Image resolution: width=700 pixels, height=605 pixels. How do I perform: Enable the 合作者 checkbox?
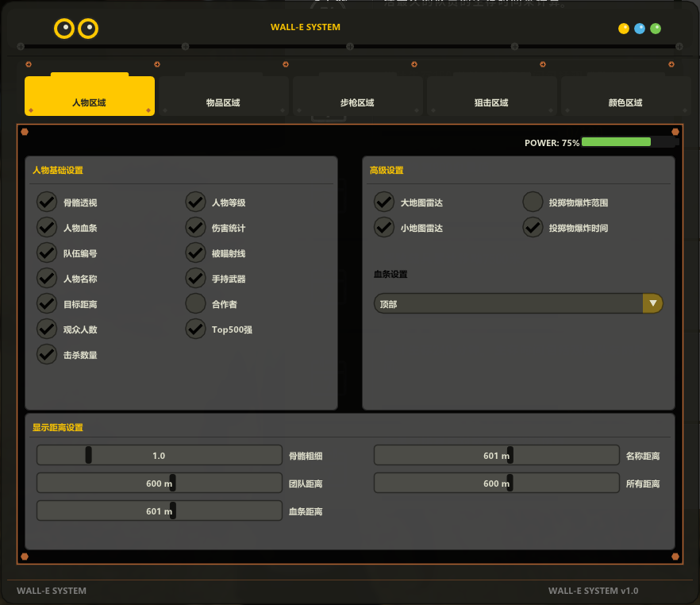pos(195,303)
